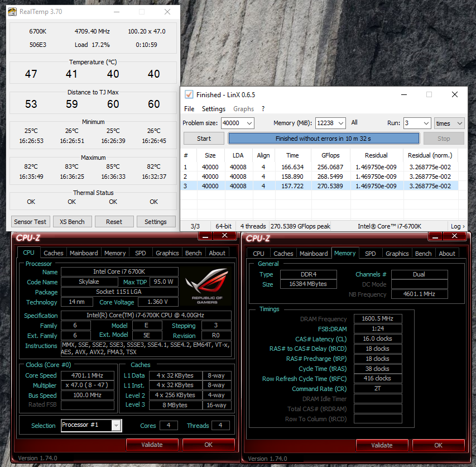The width and height of the screenshot is (476, 467).
Task: Switch to Caches tab in left CPU-Z
Action: click(x=53, y=253)
